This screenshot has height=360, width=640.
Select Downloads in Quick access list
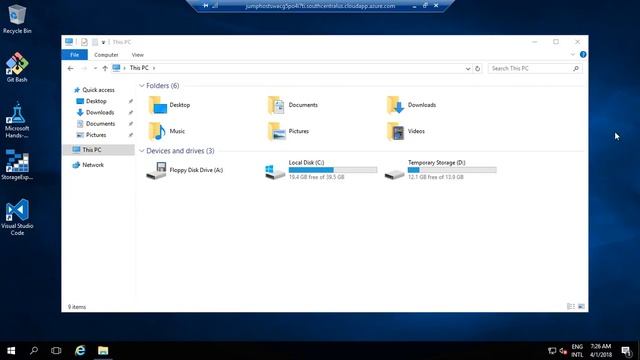[x=96, y=112]
